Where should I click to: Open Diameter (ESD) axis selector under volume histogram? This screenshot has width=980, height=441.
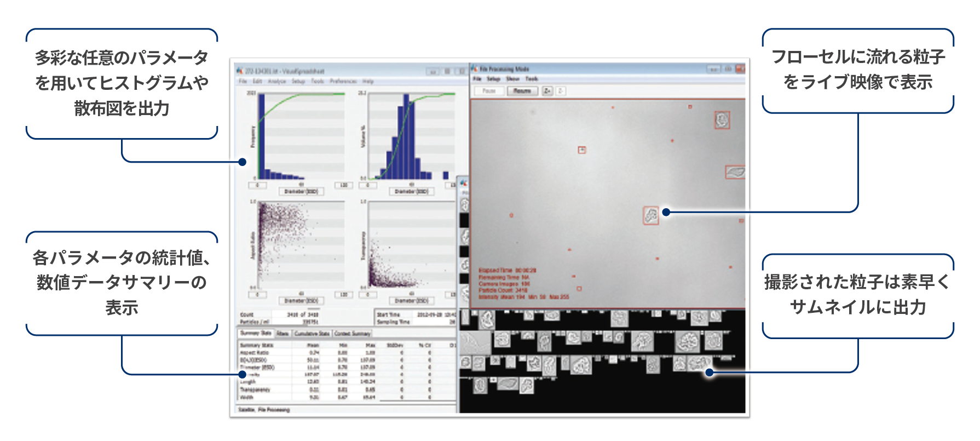point(411,192)
